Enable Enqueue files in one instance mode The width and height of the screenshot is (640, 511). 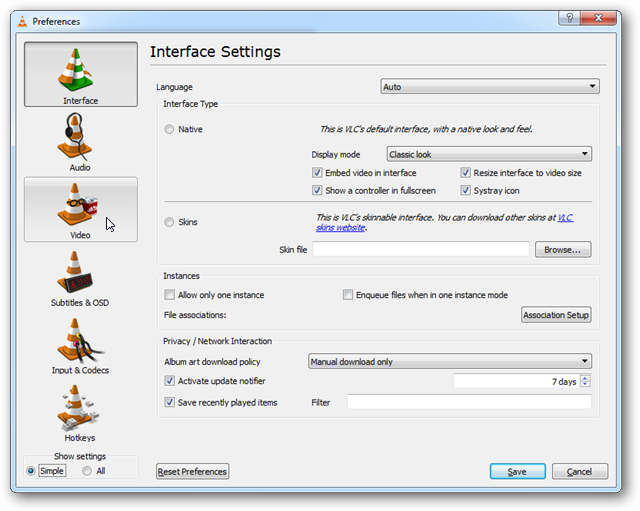tap(348, 295)
